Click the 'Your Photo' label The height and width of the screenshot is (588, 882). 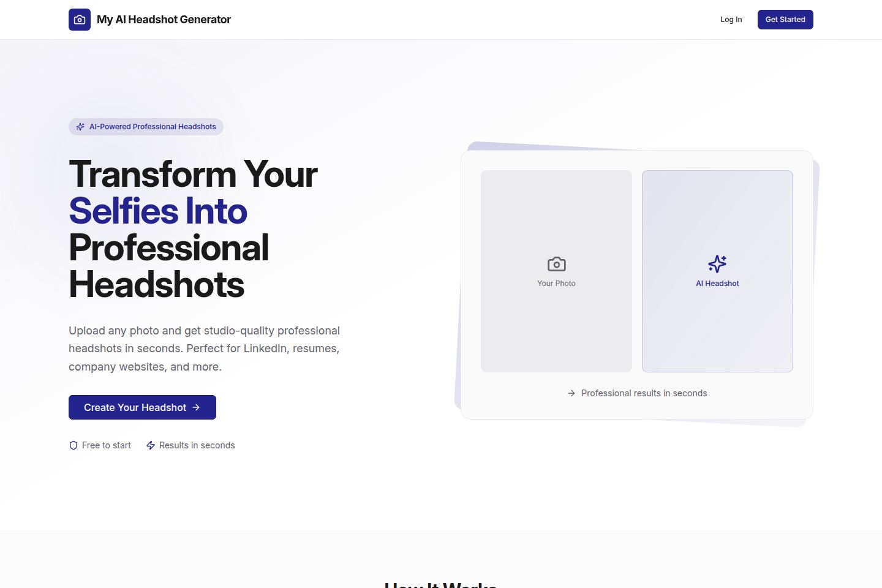tap(556, 284)
